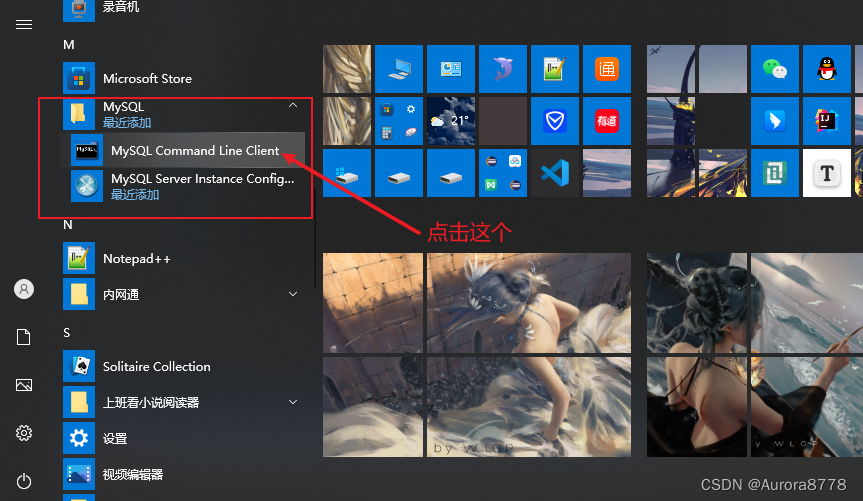Launch Solitaire Collection

pos(183,366)
